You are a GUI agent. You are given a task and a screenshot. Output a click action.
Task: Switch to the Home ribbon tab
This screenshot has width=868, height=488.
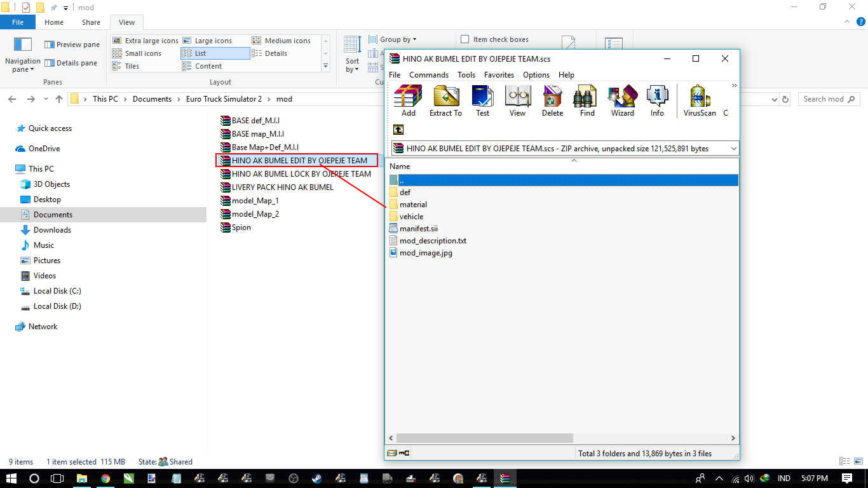coord(53,22)
